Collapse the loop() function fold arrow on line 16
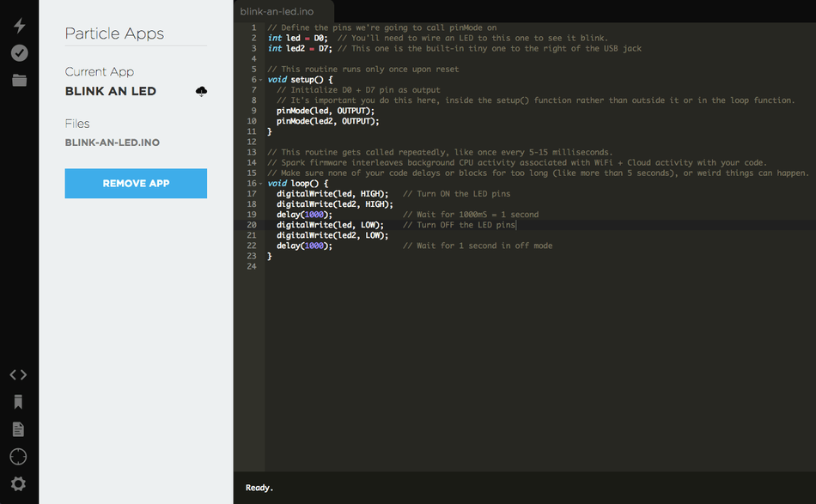This screenshot has width=816, height=504. coord(261,184)
